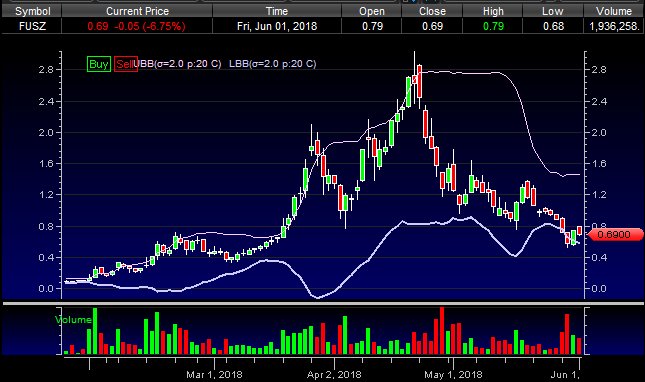This screenshot has height=382, width=645.
Task: Click the Close column header
Action: tap(432, 11)
